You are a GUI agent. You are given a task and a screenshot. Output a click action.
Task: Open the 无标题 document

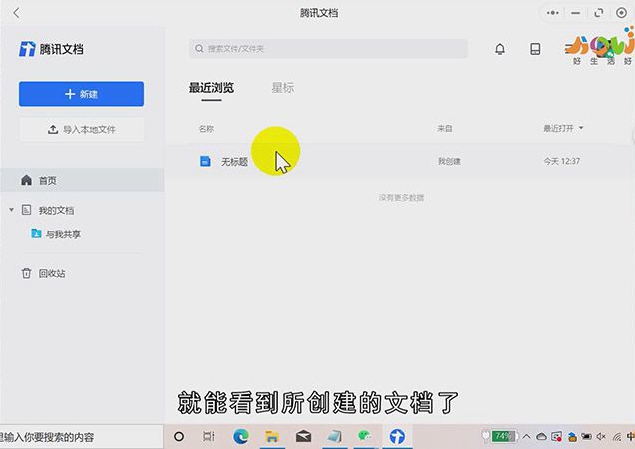tap(234, 162)
